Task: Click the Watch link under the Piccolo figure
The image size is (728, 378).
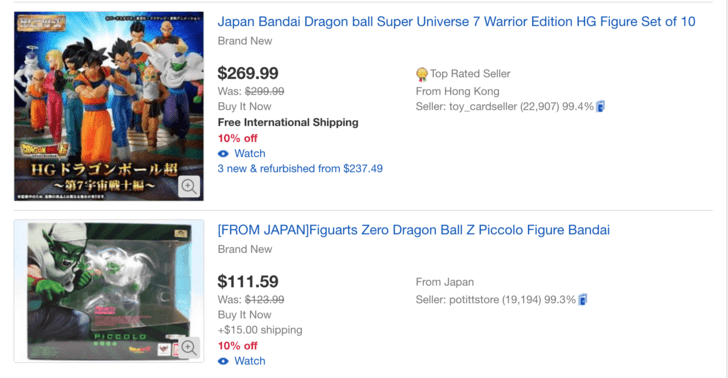Action: [x=250, y=361]
